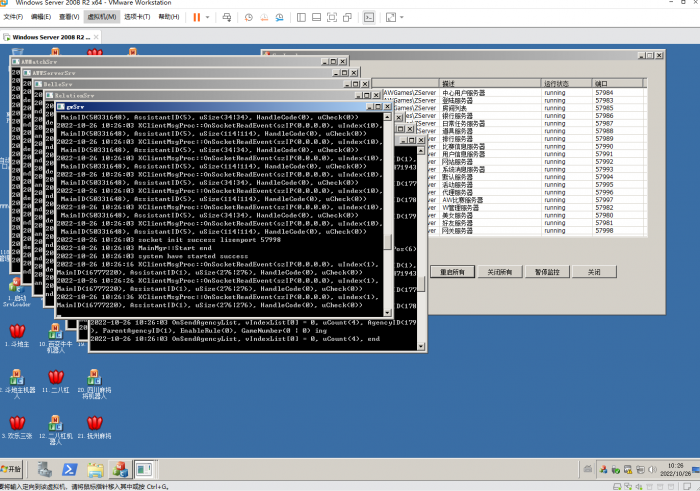Open the power options dropdown arrow beside pause
Viewport: 700px width, 491px height.
pyautogui.click(x=208, y=17)
